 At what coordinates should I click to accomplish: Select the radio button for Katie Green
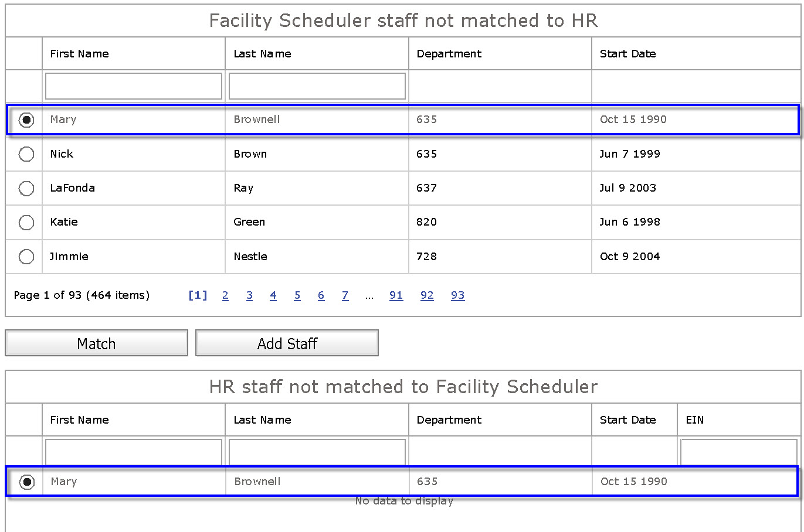26,223
